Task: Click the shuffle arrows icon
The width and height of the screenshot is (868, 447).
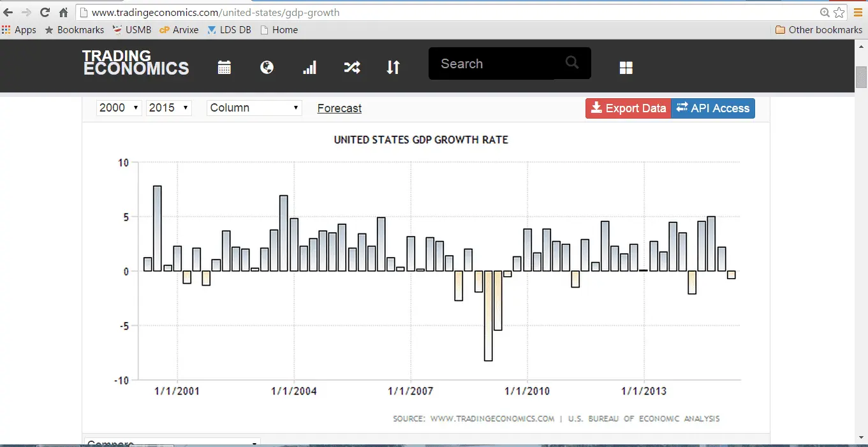Action: 352,67
